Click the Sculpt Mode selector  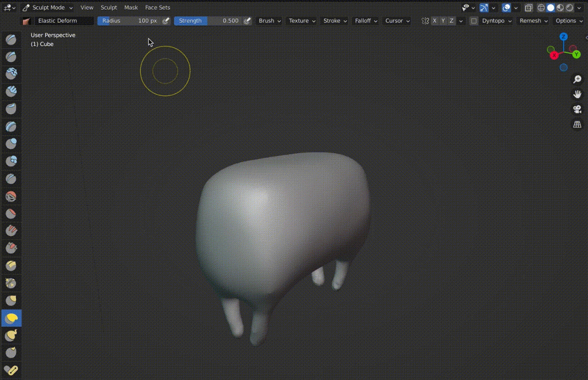click(x=49, y=7)
